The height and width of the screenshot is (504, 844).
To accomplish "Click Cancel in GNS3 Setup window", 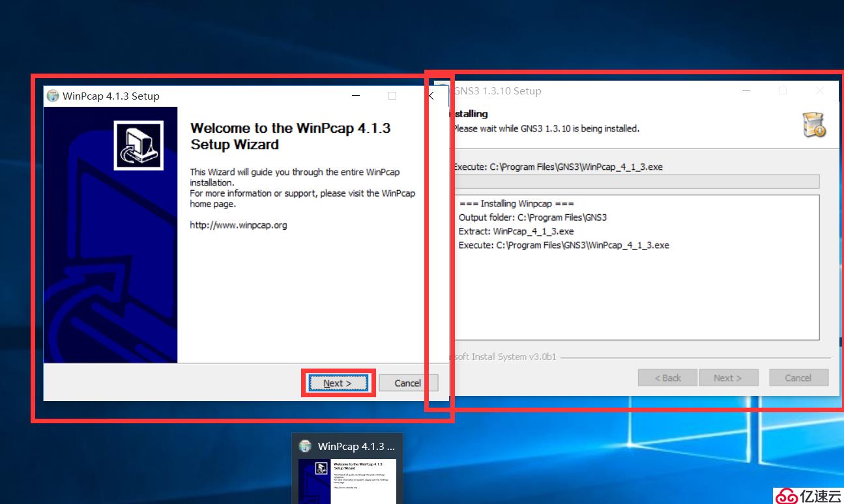I will point(798,378).
